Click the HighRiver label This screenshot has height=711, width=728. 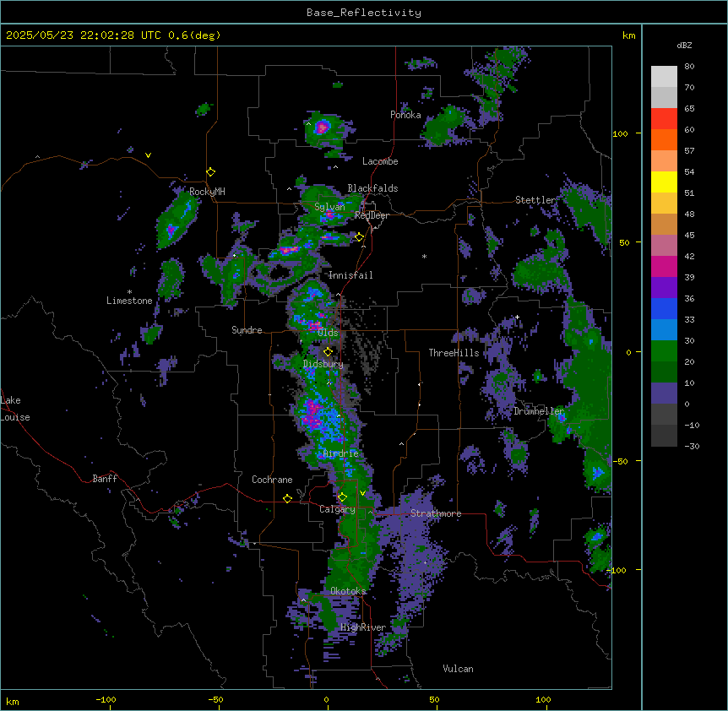363,627
